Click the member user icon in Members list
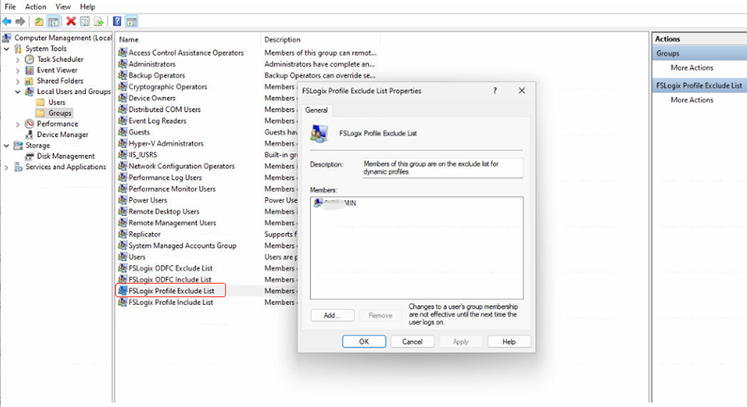The height and width of the screenshot is (407, 747). pos(318,203)
